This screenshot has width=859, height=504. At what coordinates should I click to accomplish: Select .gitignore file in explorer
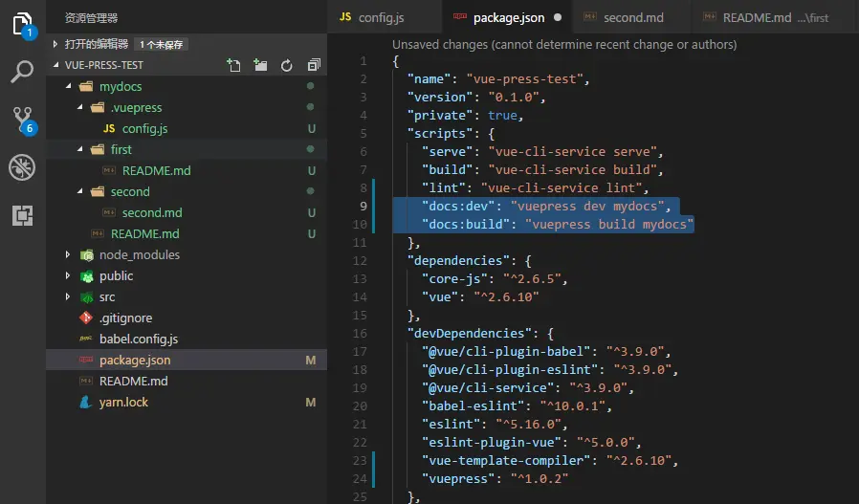click(125, 318)
